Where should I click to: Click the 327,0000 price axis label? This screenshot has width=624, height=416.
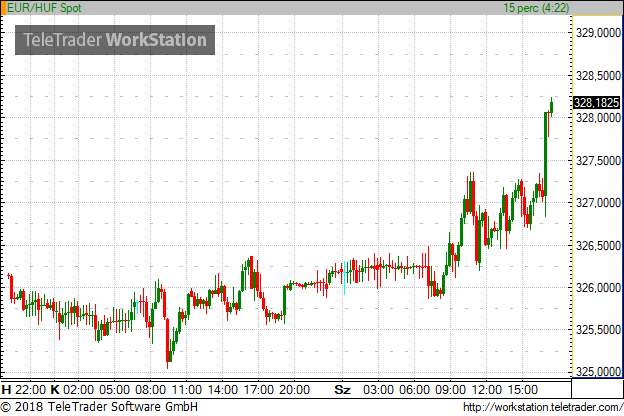pyautogui.click(x=598, y=203)
